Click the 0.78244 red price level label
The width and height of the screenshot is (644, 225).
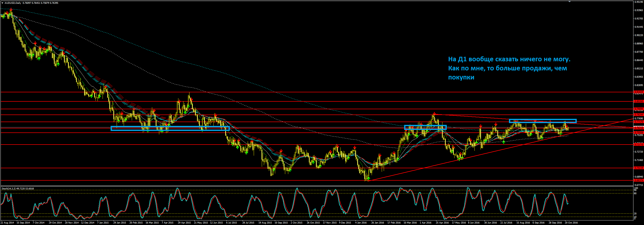[639, 115]
